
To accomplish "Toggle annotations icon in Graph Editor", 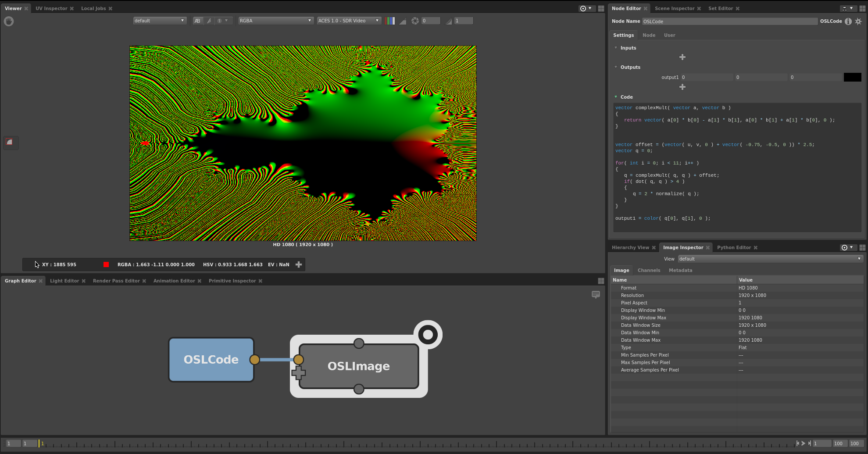I will (x=596, y=295).
